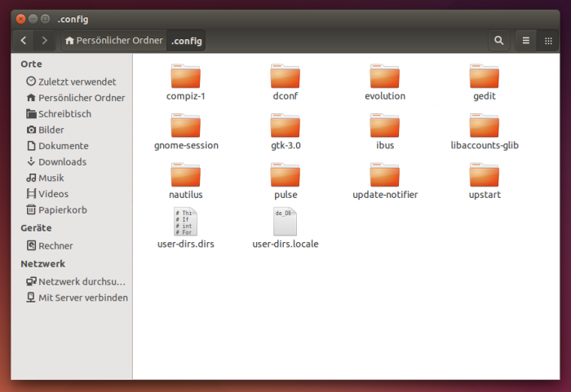
Task: Click the .config path bar button
Action: [187, 40]
